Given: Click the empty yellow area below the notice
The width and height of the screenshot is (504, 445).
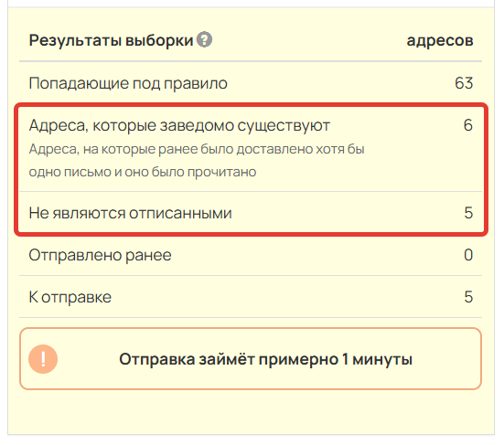Looking at the screenshot, I should 251,411.
